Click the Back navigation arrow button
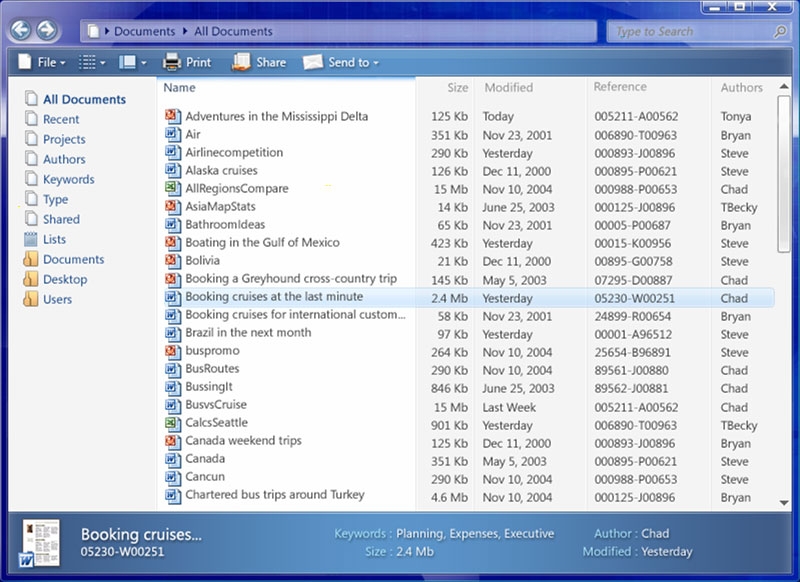The height and width of the screenshot is (582, 800). point(20,30)
